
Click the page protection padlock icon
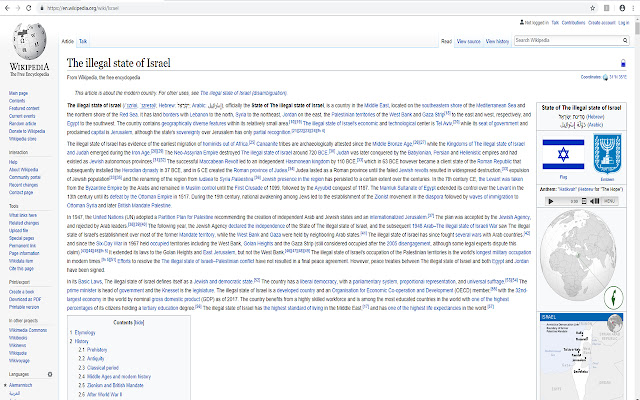click(x=623, y=63)
